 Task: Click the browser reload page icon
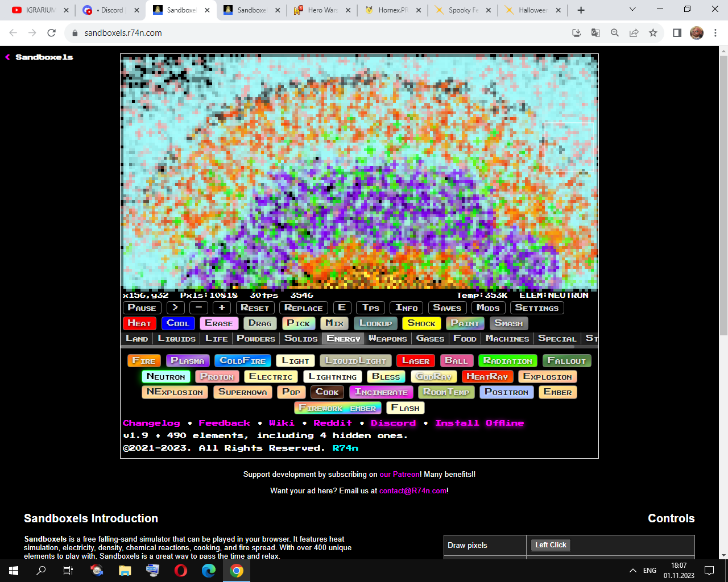click(x=51, y=33)
